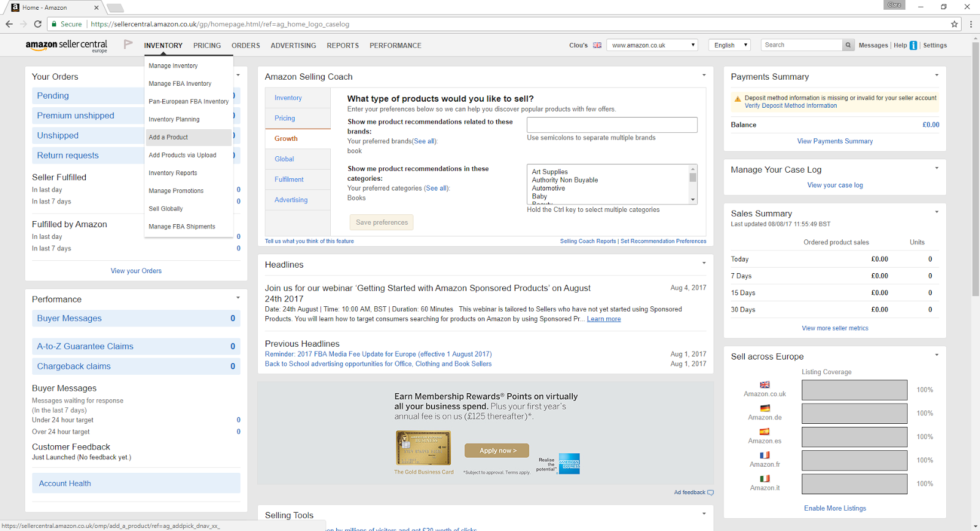The image size is (980, 531).
Task: Collapse the Sales Summary panel
Action: tap(937, 213)
